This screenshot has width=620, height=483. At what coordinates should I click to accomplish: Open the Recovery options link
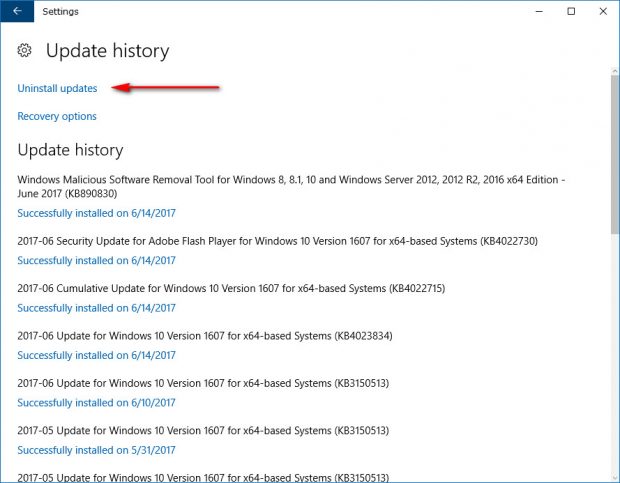click(x=57, y=116)
